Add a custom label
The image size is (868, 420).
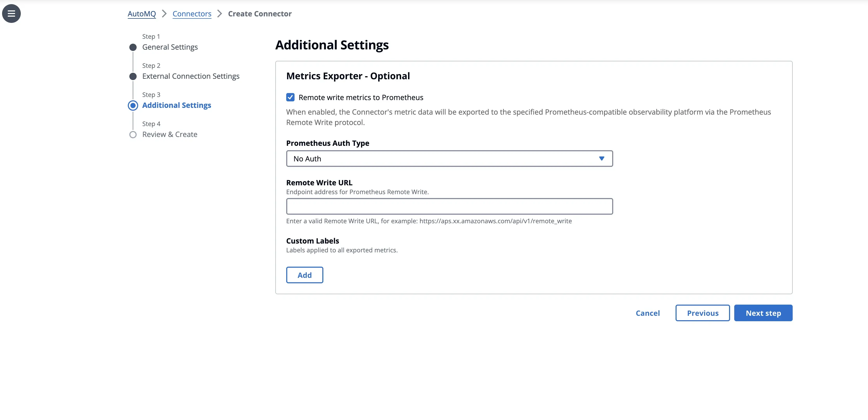click(x=304, y=275)
